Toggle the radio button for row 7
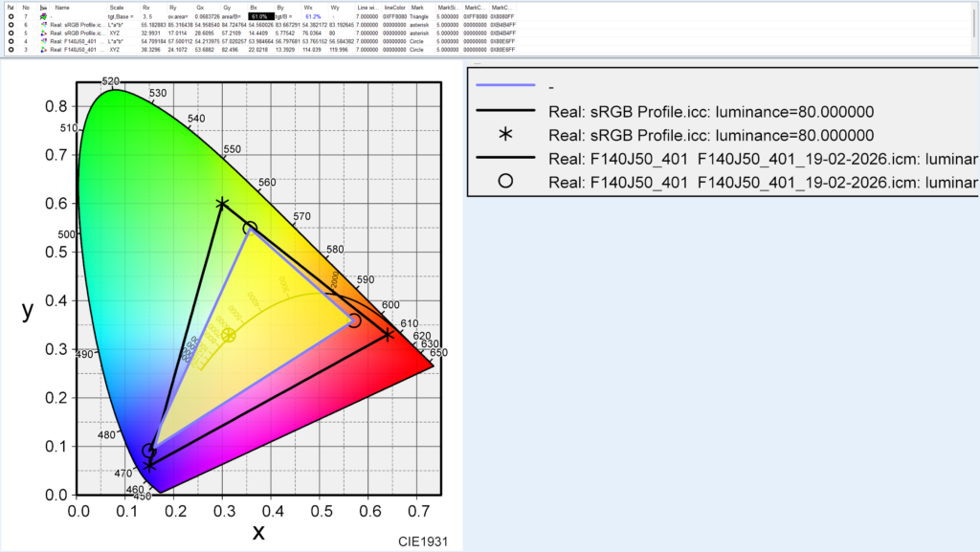Screen dimensions: 980x552 [10, 16]
